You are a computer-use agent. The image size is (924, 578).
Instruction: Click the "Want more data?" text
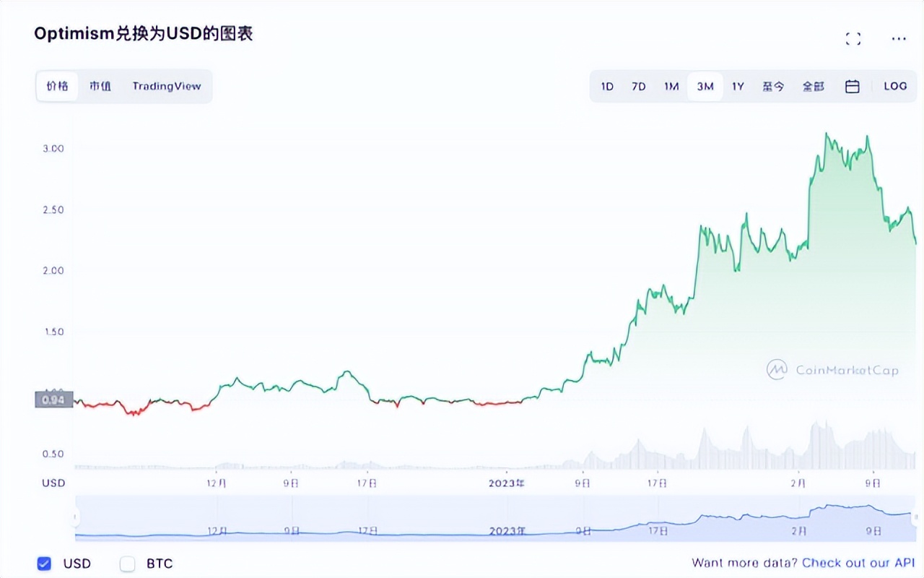point(744,563)
